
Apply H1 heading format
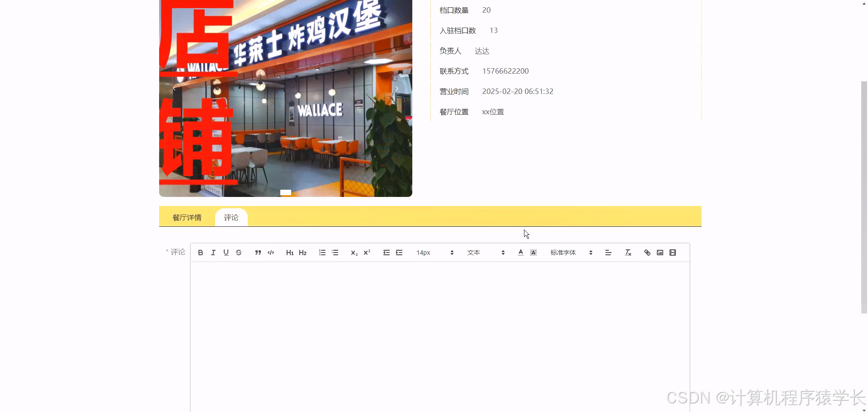(290, 253)
